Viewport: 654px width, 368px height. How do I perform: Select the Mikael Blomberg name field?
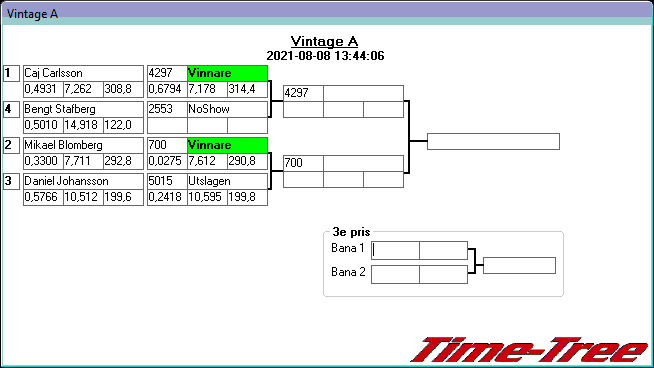click(x=83, y=145)
